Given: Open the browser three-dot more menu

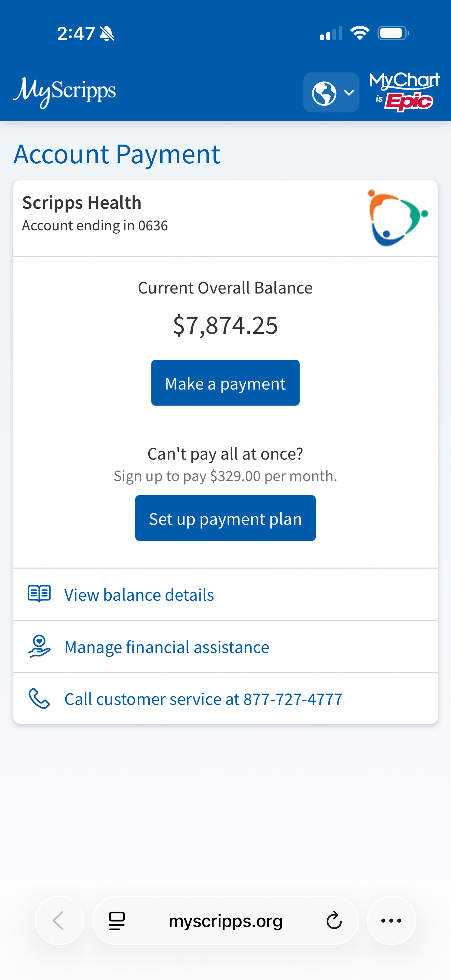Looking at the screenshot, I should click(391, 921).
